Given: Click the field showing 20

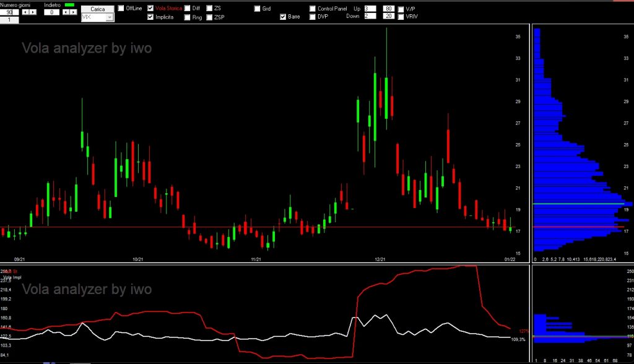Looking at the screenshot, I should [389, 16].
